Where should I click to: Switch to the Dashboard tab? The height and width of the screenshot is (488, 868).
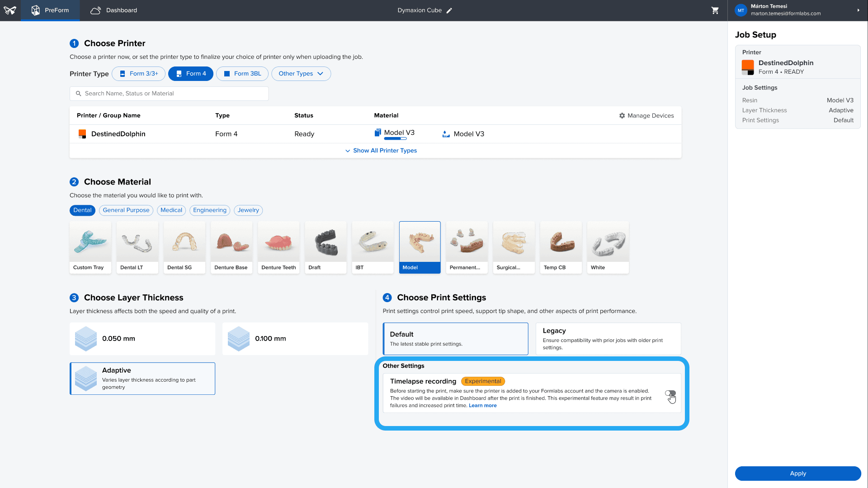(x=113, y=10)
